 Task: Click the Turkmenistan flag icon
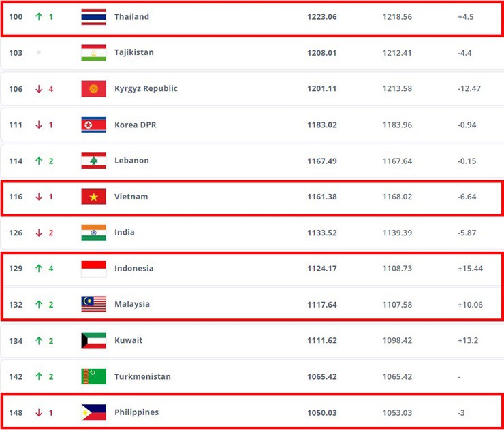[93, 376]
